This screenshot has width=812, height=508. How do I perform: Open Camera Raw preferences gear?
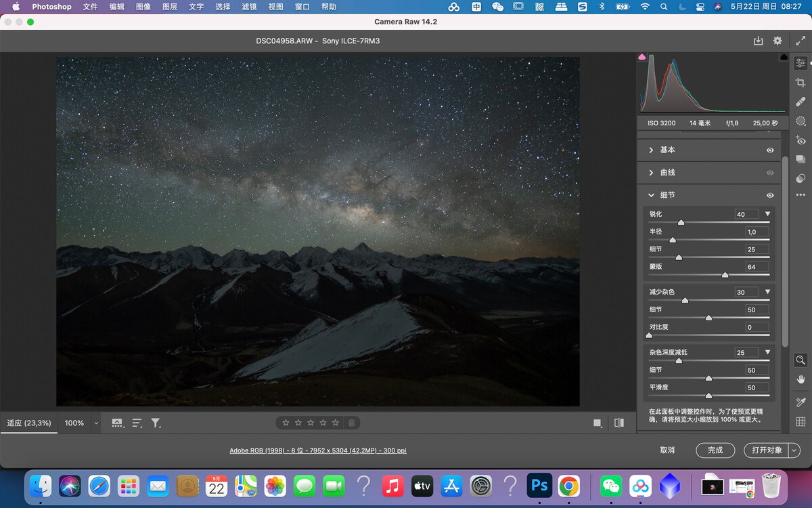tap(777, 41)
